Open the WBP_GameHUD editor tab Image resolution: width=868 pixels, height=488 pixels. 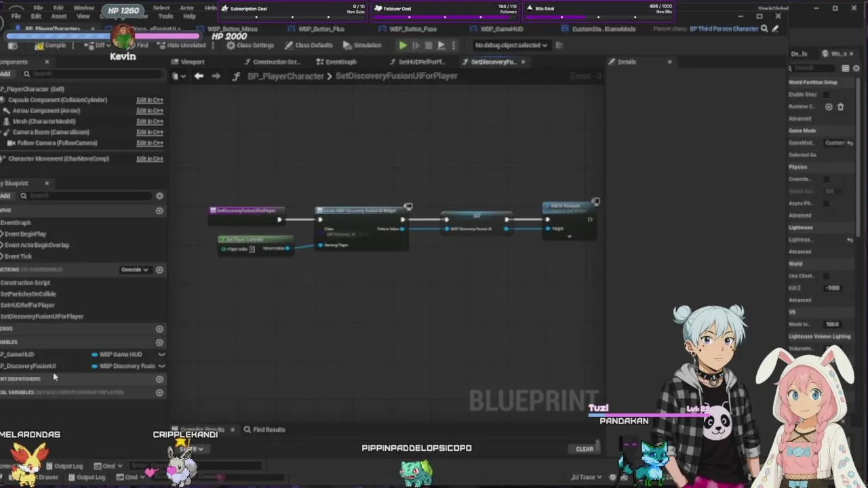(x=496, y=29)
